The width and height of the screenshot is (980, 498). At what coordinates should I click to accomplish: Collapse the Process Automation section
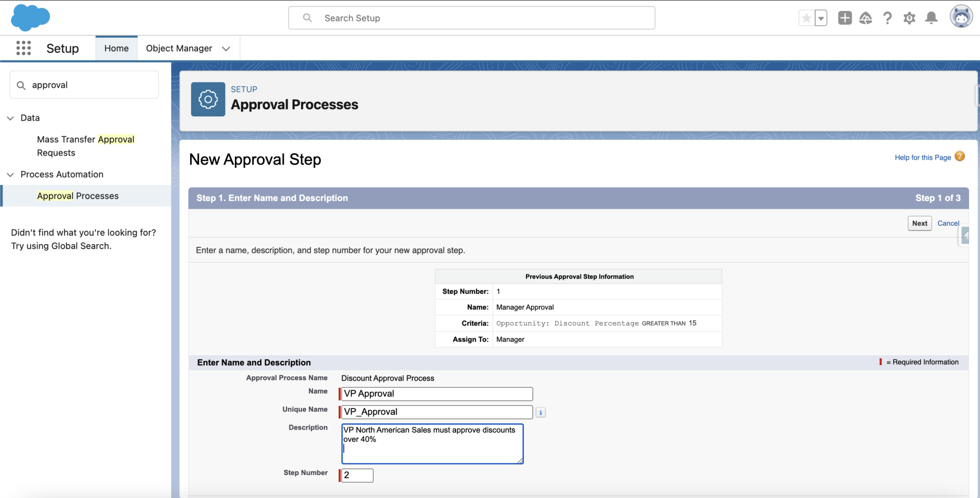click(x=11, y=174)
